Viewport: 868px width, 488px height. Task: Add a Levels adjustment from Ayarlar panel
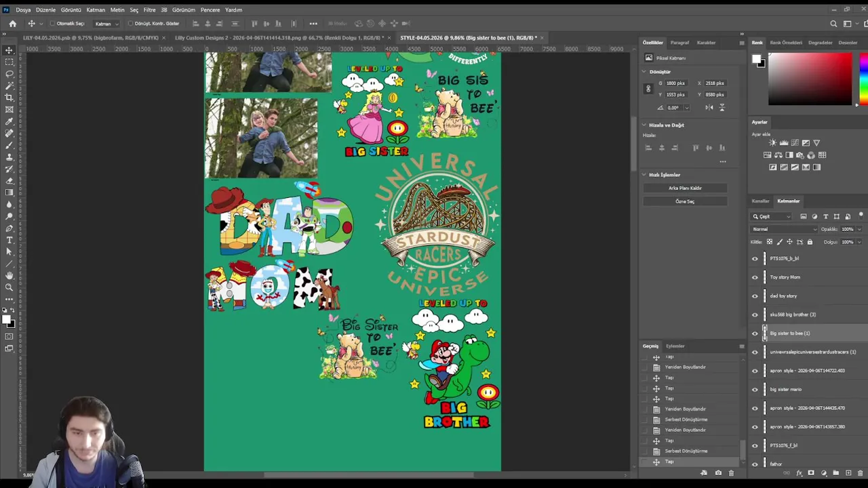[x=784, y=143]
